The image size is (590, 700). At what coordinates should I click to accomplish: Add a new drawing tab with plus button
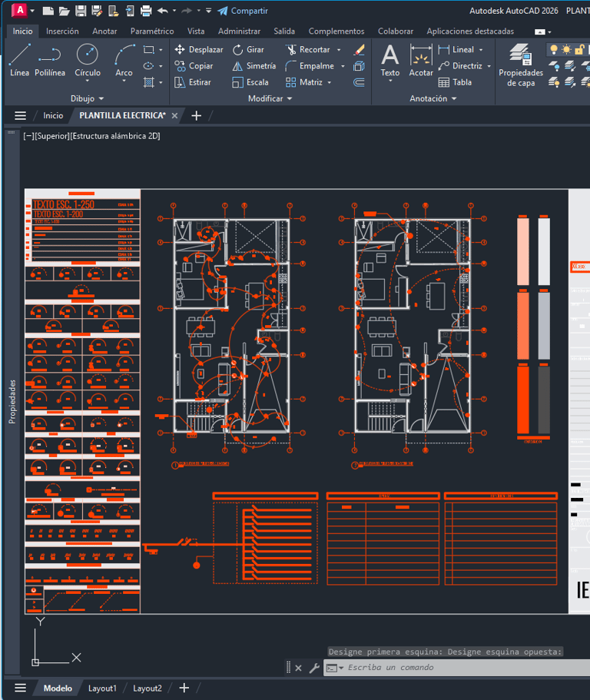(196, 115)
